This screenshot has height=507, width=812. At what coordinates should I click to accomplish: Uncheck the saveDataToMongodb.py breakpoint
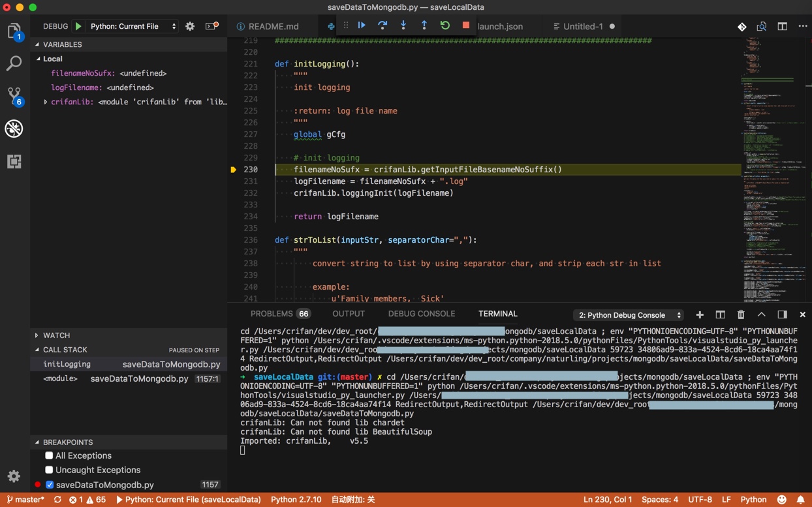click(50, 485)
